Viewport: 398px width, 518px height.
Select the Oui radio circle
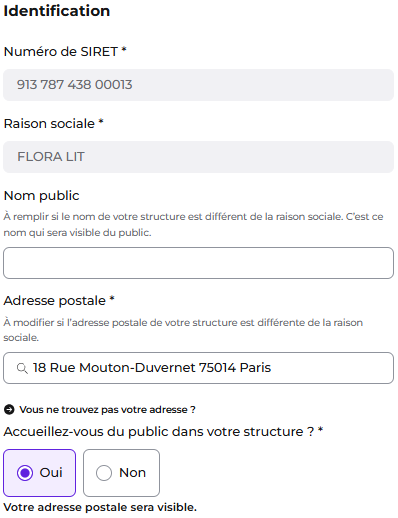pos(25,473)
